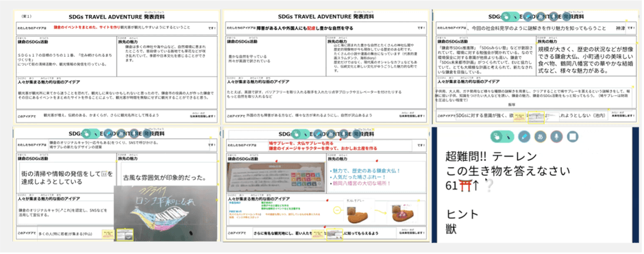Click square stop icon on 超難問 quiz slide

click(x=573, y=137)
